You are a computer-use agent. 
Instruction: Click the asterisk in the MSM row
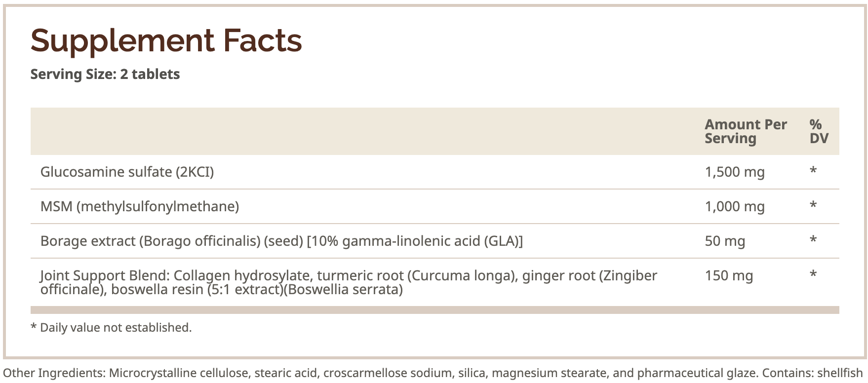point(813,205)
